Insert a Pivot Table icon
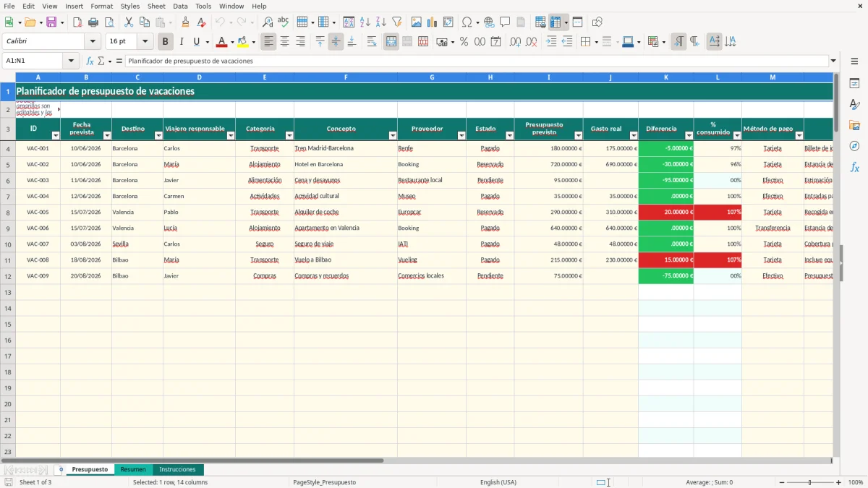868x488 pixels. tap(448, 22)
